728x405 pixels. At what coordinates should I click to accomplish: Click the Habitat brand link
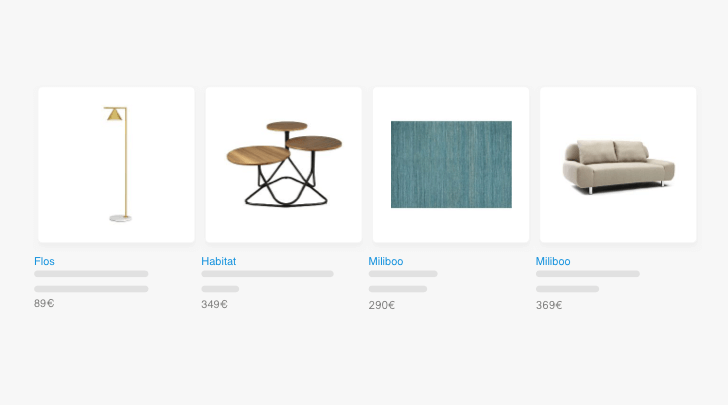click(x=219, y=261)
